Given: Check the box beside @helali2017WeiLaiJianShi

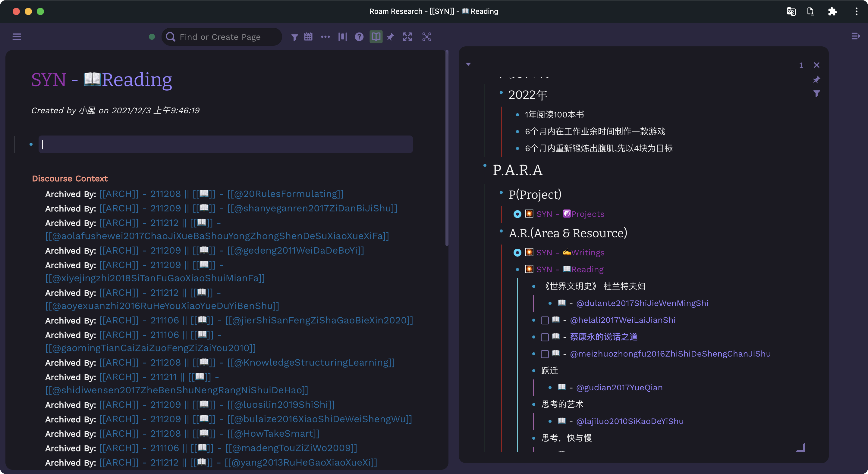Looking at the screenshot, I should click(x=545, y=320).
